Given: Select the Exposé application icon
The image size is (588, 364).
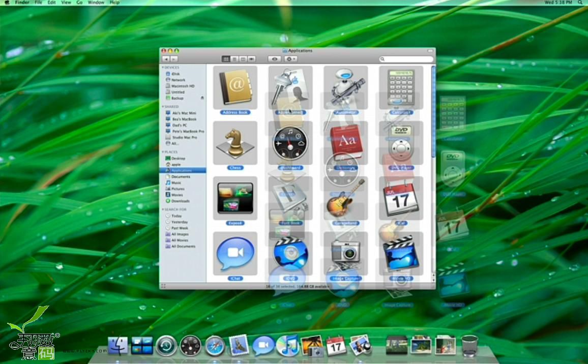Looking at the screenshot, I should [x=235, y=198].
